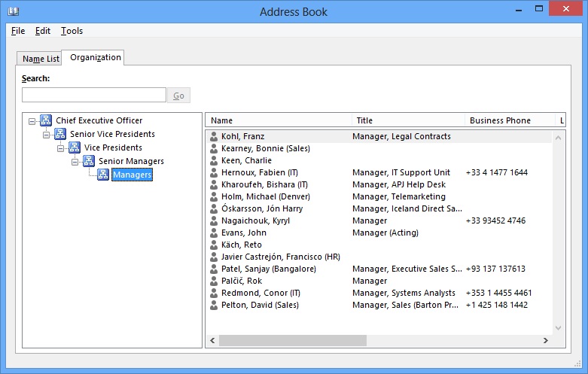Open the File menu

coord(18,31)
